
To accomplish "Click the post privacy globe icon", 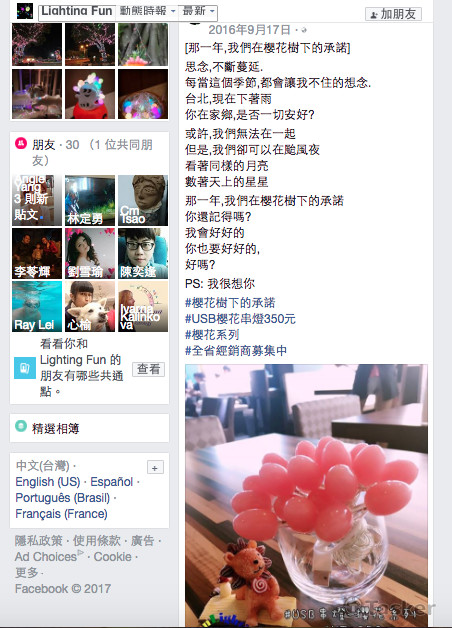I will pos(304,30).
